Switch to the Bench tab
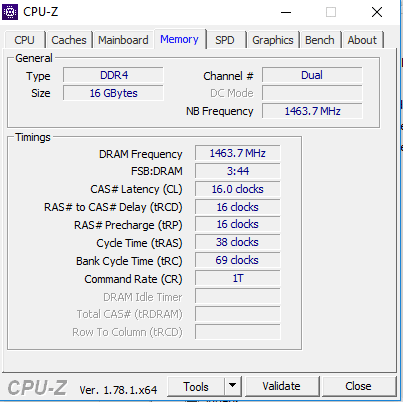 320,40
